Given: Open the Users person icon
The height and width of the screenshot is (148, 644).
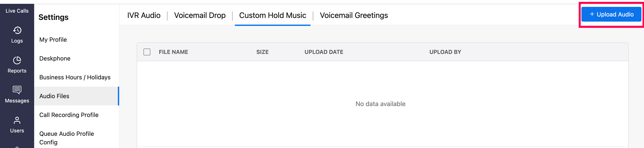Looking at the screenshot, I should click(x=17, y=120).
